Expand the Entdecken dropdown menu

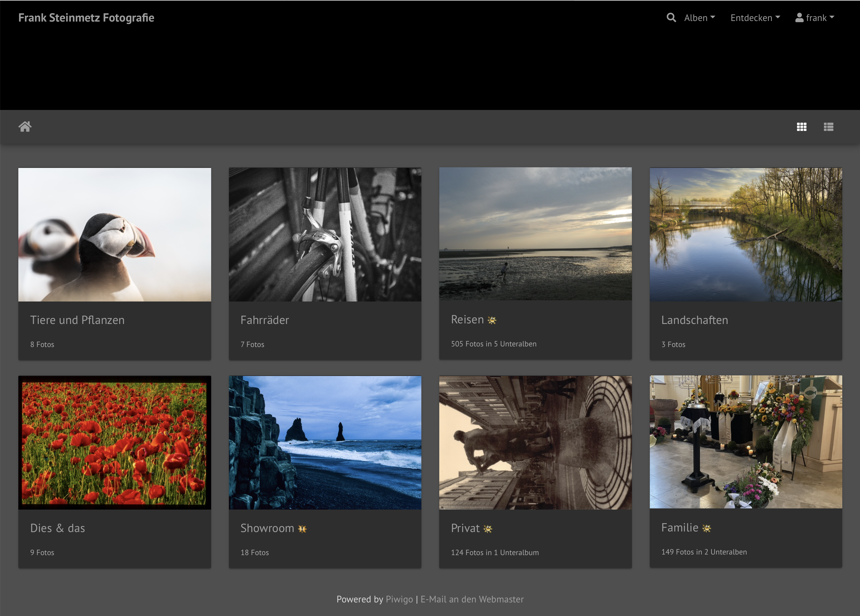pos(755,18)
